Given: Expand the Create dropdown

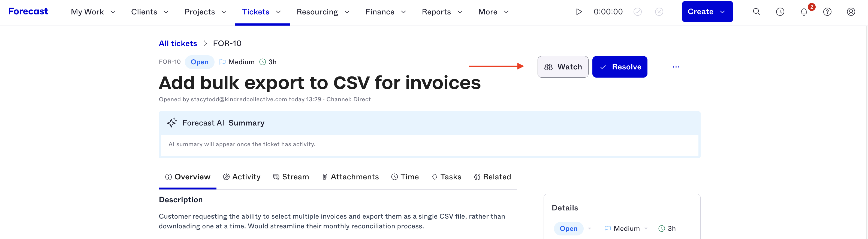Looking at the screenshot, I should click(707, 12).
